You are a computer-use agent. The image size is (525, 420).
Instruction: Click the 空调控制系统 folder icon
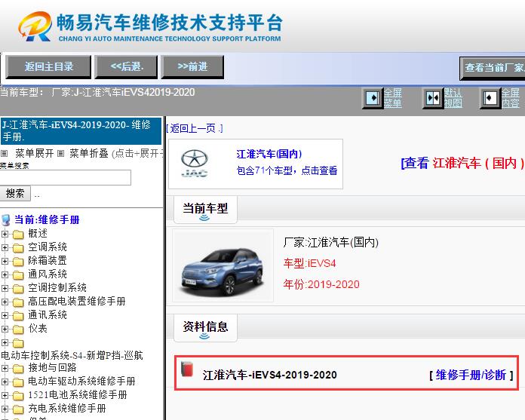(x=18, y=288)
